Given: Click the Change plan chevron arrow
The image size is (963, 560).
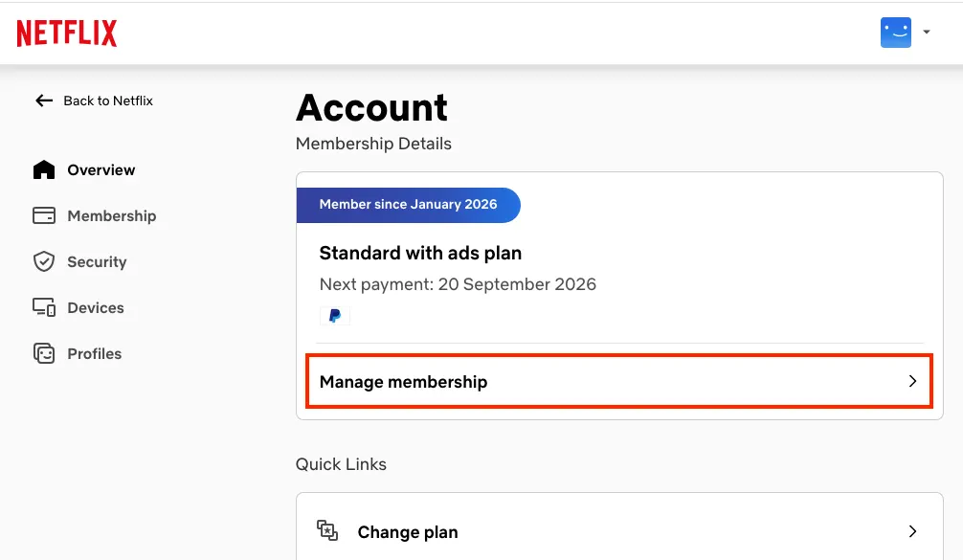Looking at the screenshot, I should (912, 531).
